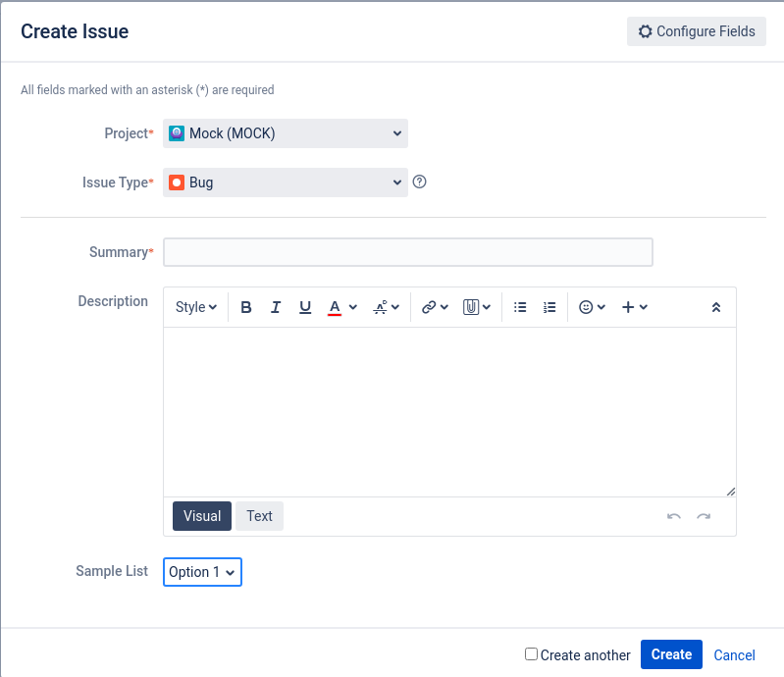Insert a bulleted list
This screenshot has width=784, height=677.
(x=520, y=307)
